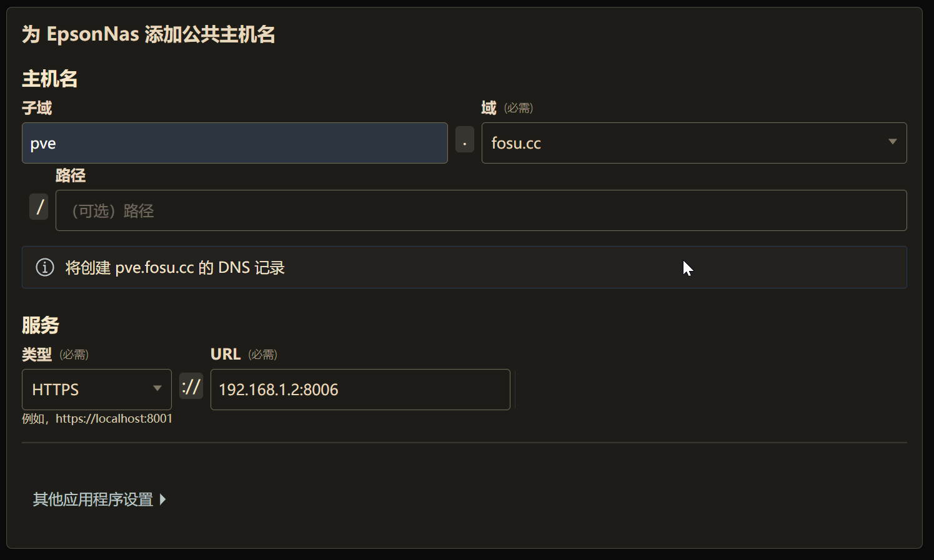Click the DNS record notice for pve.fosu.cc
Screen dimensions: 934x560
(464, 267)
